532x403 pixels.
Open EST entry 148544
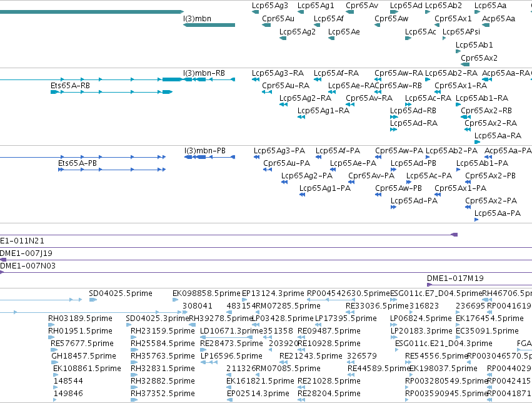tap(68, 381)
